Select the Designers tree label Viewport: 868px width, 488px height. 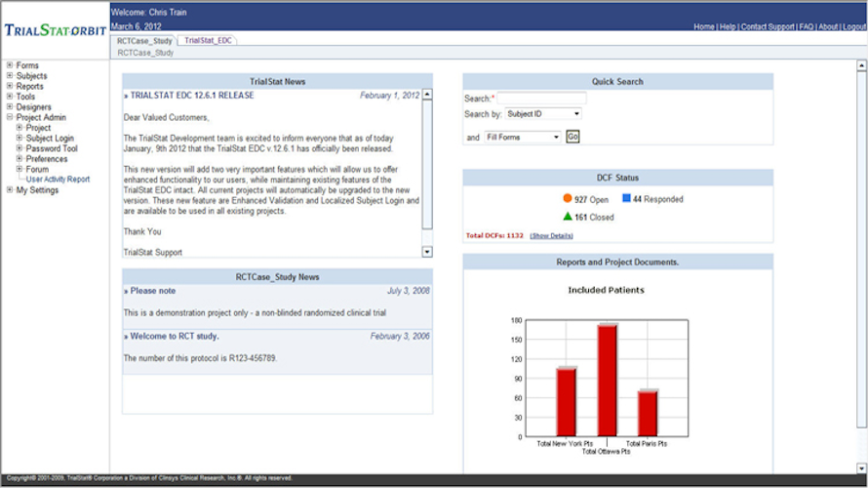(33, 107)
